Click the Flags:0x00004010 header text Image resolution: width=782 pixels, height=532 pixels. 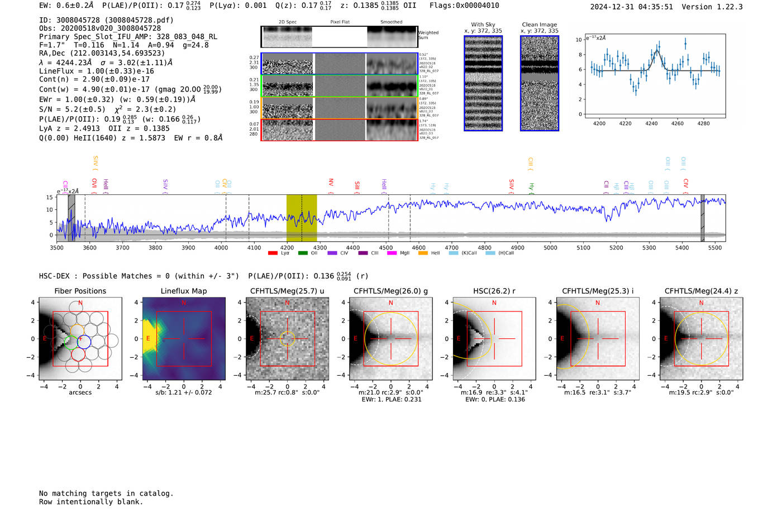click(464, 6)
